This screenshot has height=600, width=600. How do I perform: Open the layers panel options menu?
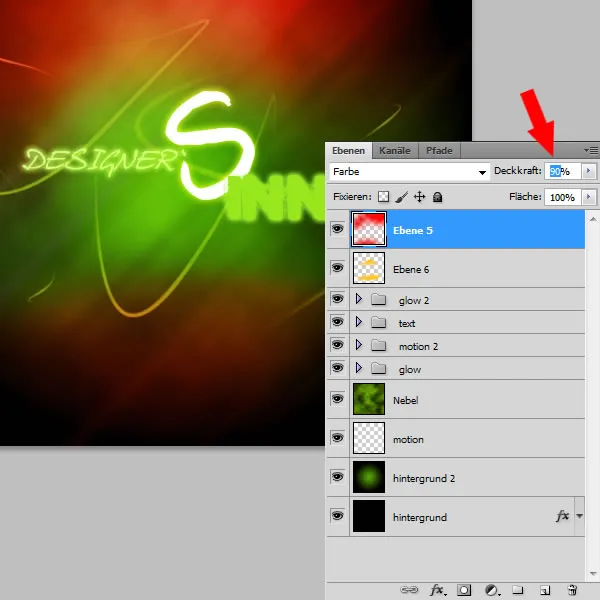click(x=590, y=150)
